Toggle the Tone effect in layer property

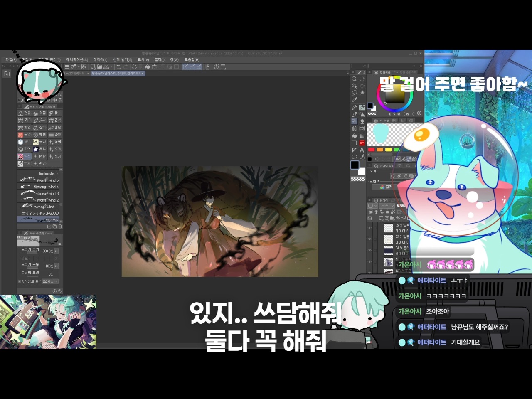tap(405, 176)
